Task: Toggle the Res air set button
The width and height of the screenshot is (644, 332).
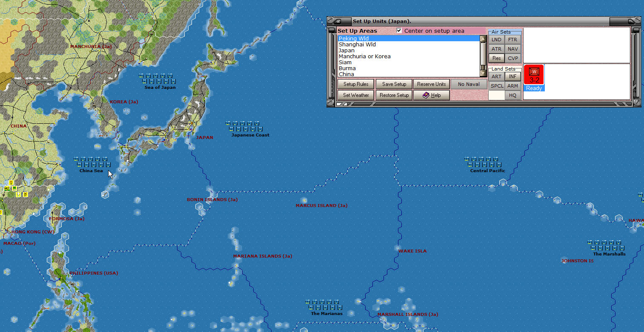Action: click(496, 58)
